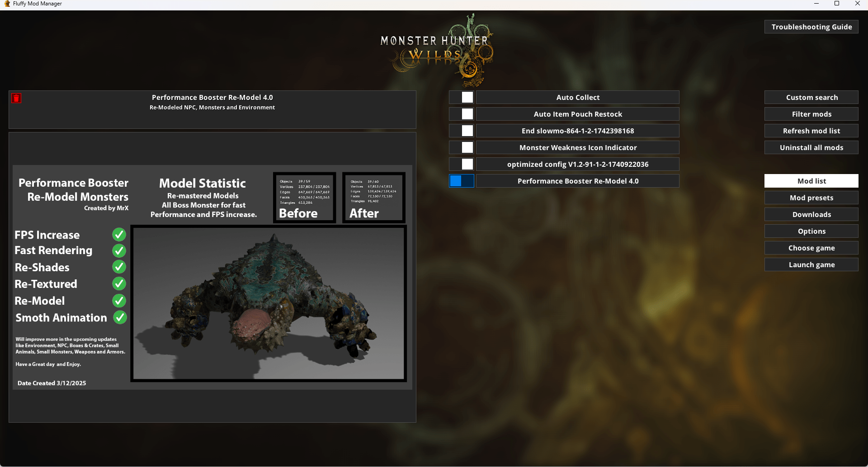This screenshot has width=868, height=467.
Task: Open the Mod presets section
Action: [811, 198]
